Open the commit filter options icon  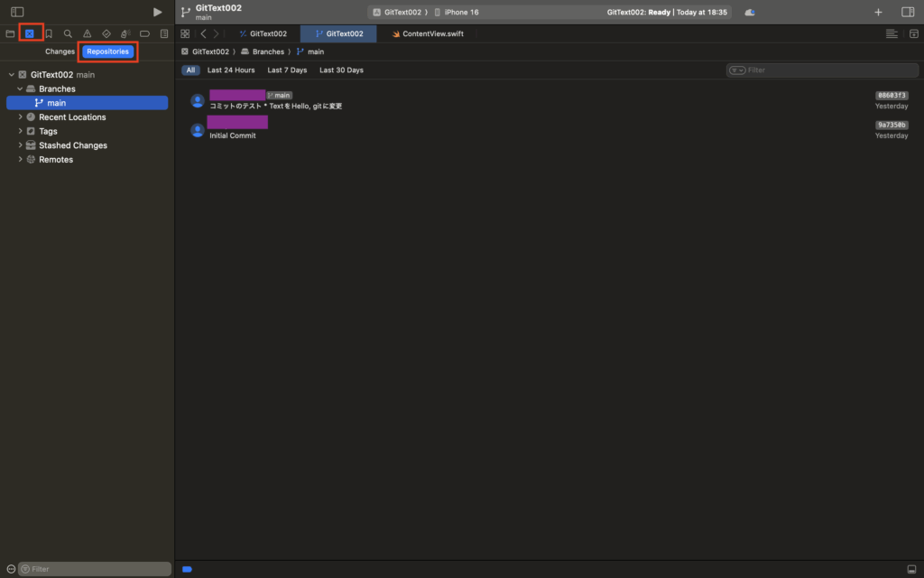click(x=737, y=70)
